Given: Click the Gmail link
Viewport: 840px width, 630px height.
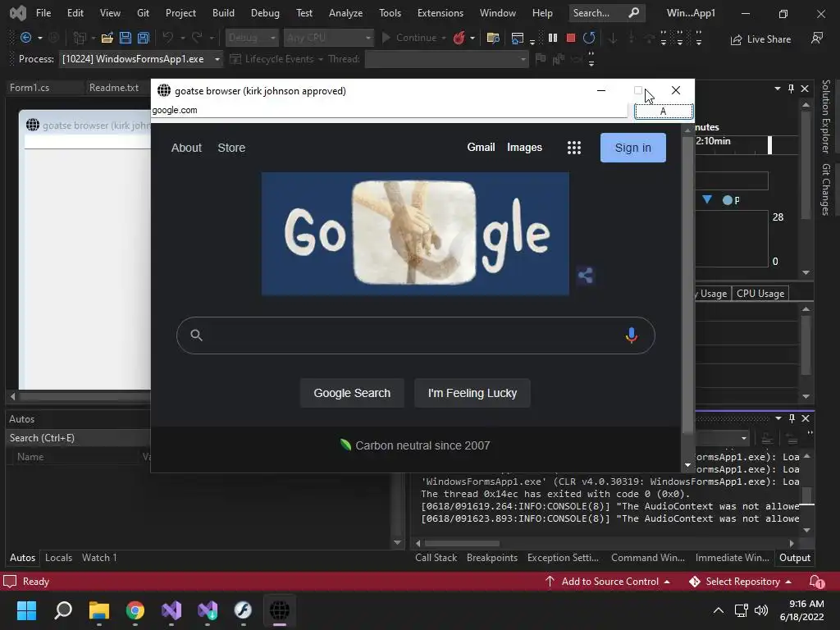Looking at the screenshot, I should pos(481,148).
